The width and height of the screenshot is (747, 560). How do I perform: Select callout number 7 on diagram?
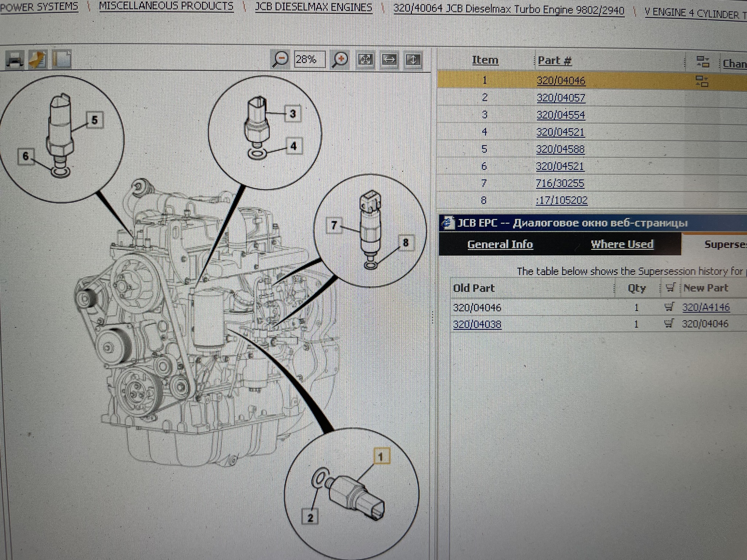(x=334, y=225)
